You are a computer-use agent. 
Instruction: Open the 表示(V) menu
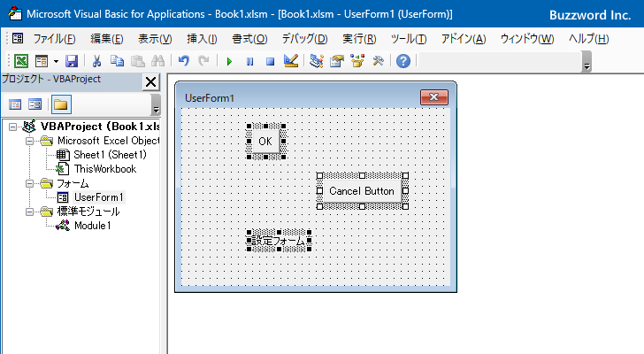tap(155, 39)
